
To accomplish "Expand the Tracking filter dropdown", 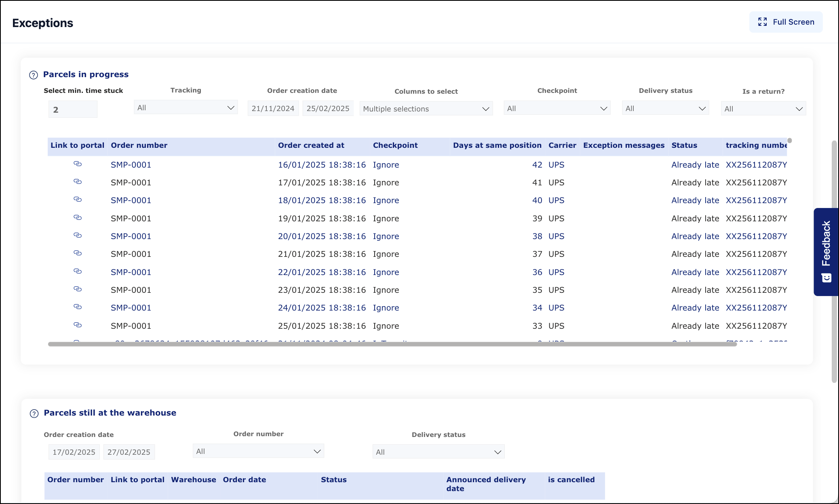I will [x=186, y=108].
